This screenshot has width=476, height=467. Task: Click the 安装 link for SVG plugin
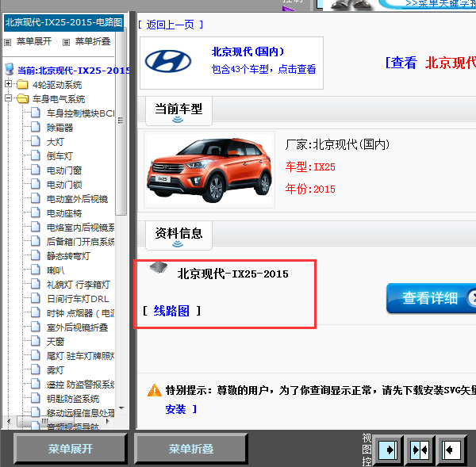(176, 409)
